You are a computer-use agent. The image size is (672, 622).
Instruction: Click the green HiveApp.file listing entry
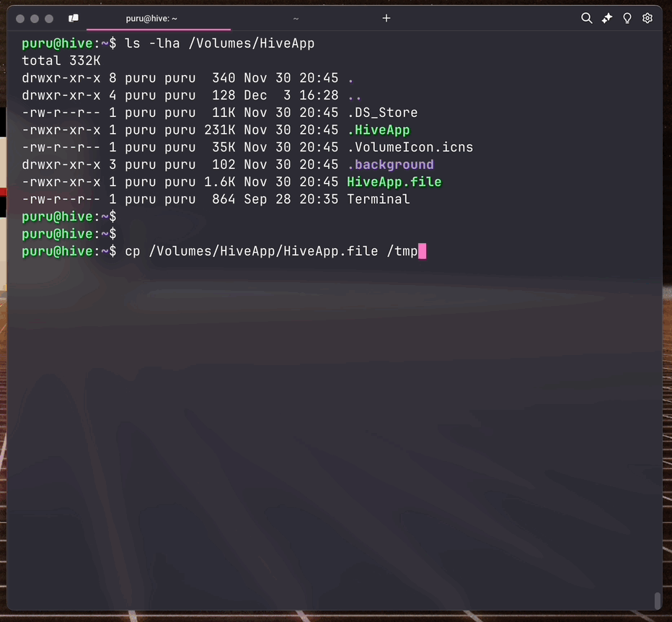tap(394, 182)
